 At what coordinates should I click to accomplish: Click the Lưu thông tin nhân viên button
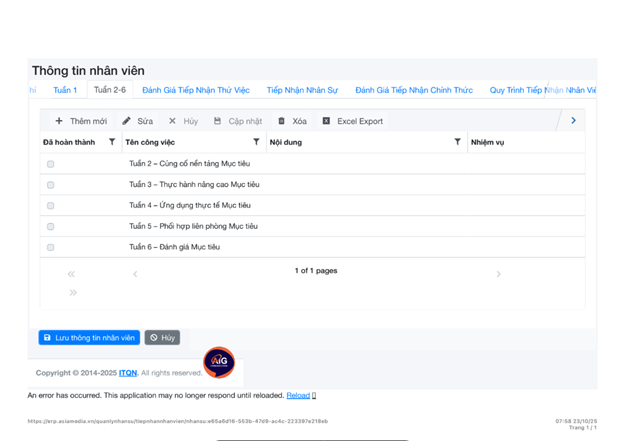(x=89, y=338)
